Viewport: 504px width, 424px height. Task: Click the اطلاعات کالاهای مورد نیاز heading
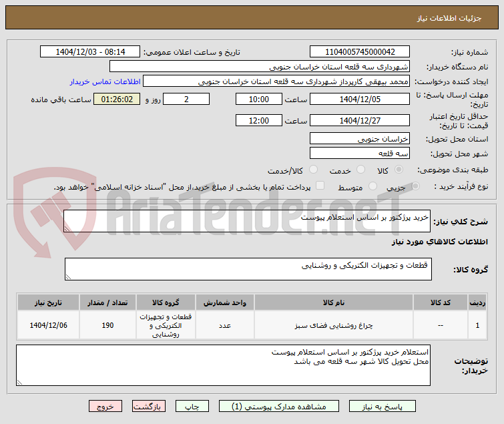pos(439,242)
